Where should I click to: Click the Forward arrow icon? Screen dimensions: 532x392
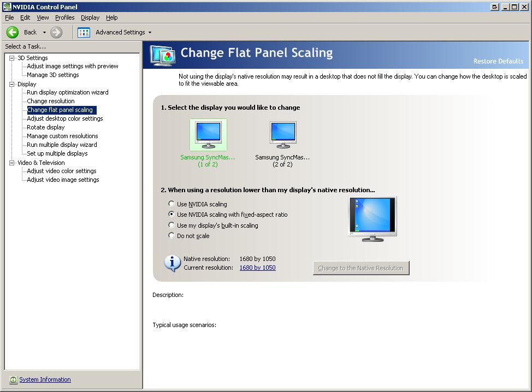(56, 32)
